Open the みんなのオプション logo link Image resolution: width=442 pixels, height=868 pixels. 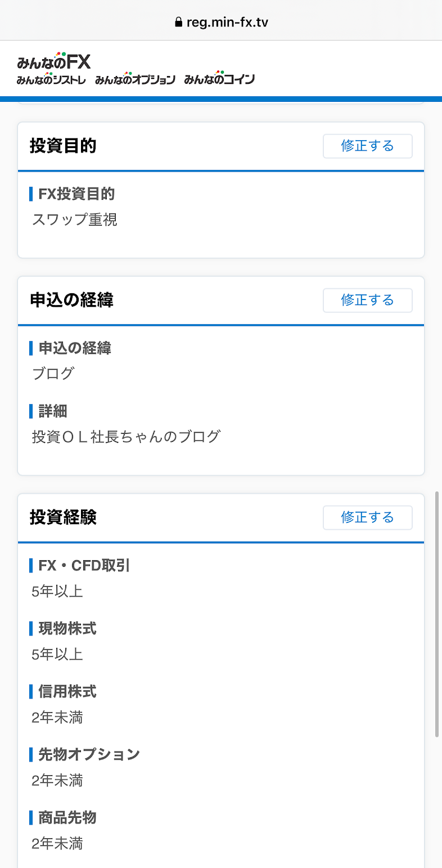[x=135, y=79]
